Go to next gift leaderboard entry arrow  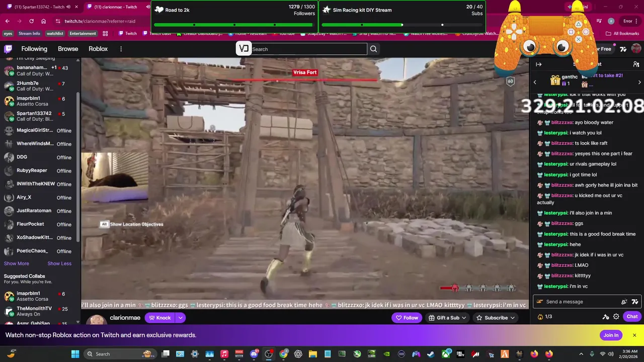point(639,82)
